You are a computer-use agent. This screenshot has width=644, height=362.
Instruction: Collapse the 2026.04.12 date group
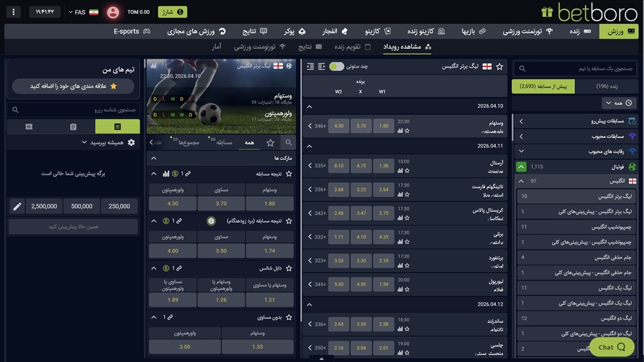[x=309, y=305]
